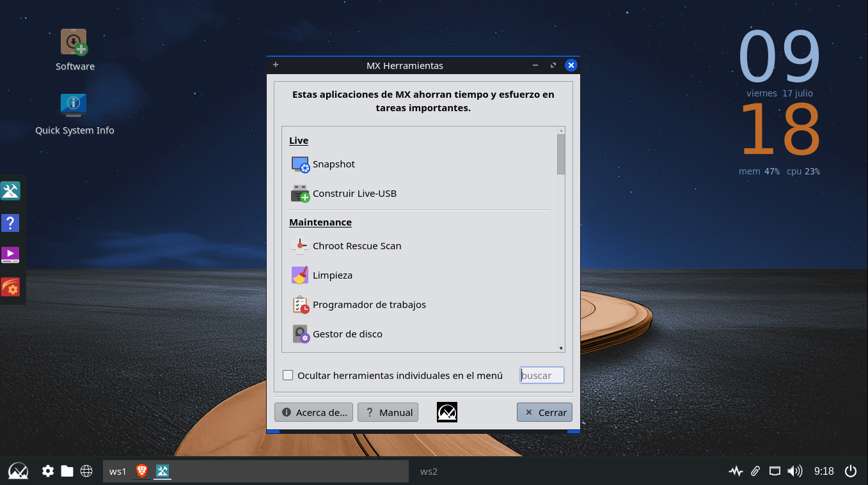
Task: Open the Software desktop icon
Action: pyautogui.click(x=75, y=50)
